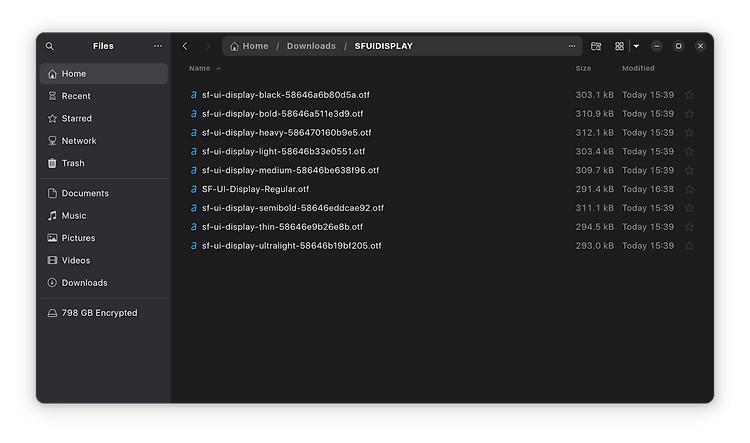Open Pictures in the sidebar

point(104,238)
